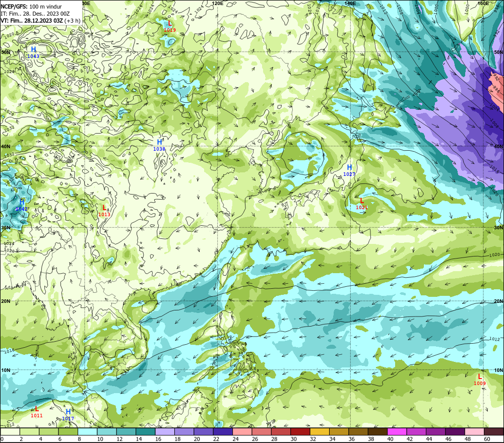Image resolution: width=504 pixels, height=443 pixels.
Task: Click the 140E longitude label
Action: [x=350, y=3]
